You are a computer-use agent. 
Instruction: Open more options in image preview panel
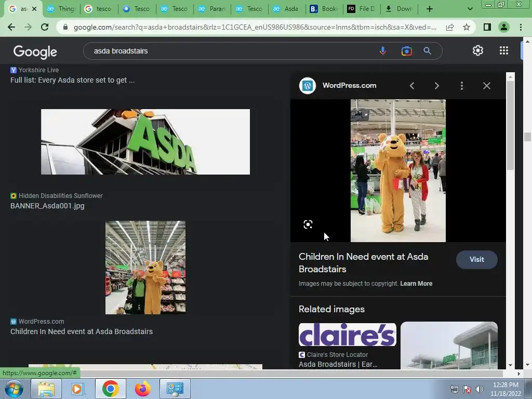pos(462,86)
